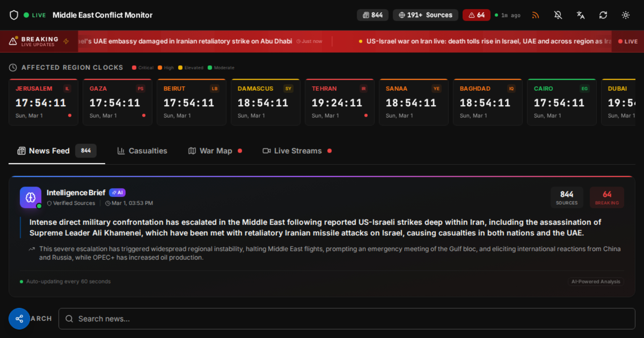
Task: Click the red 64 alerts badge
Action: point(476,15)
